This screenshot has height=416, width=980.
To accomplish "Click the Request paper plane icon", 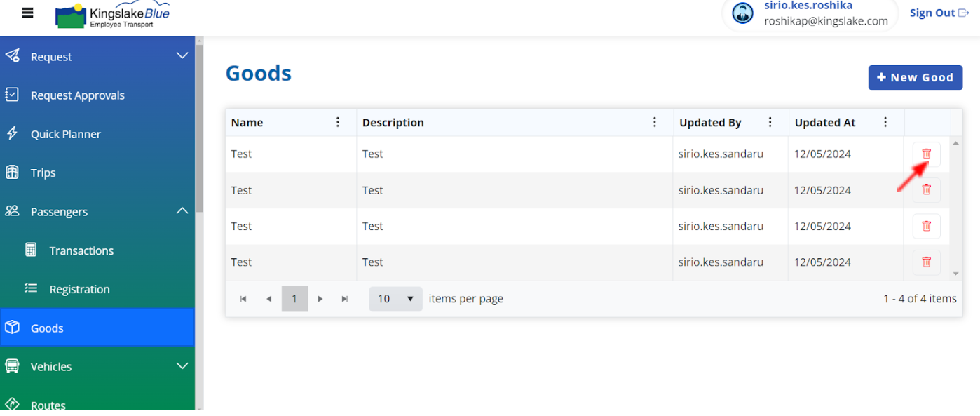I will coord(12,56).
